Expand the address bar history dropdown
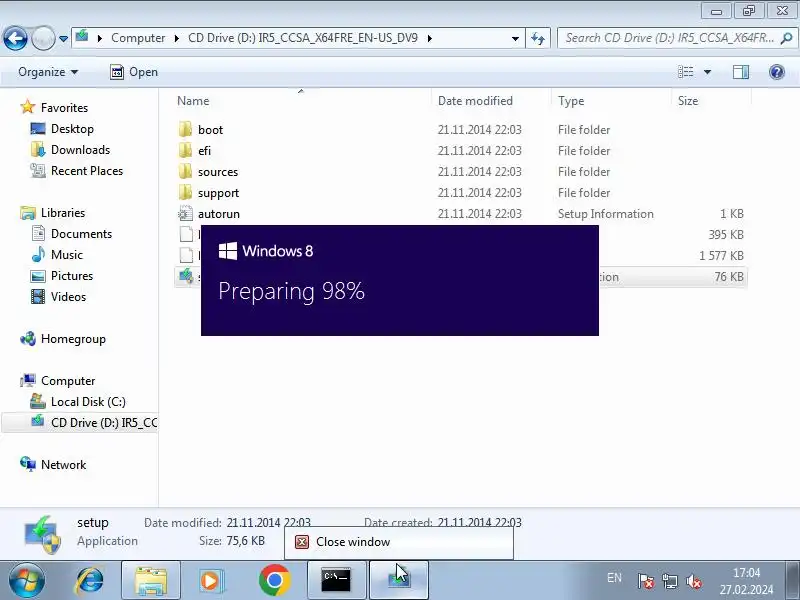Viewport: 800px width, 600px height. 515,38
